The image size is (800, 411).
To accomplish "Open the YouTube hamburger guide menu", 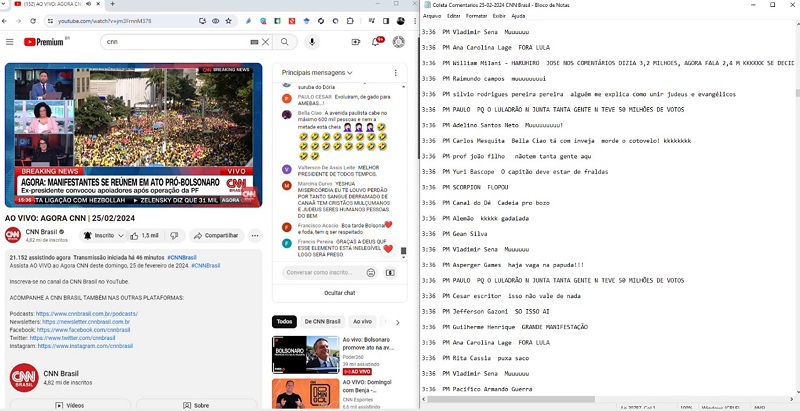I will pyautogui.click(x=10, y=42).
